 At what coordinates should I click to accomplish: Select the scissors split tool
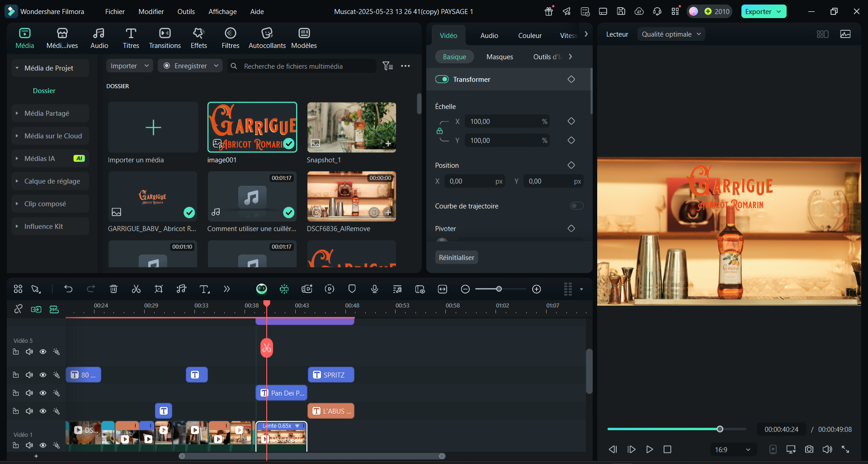pyautogui.click(x=136, y=289)
